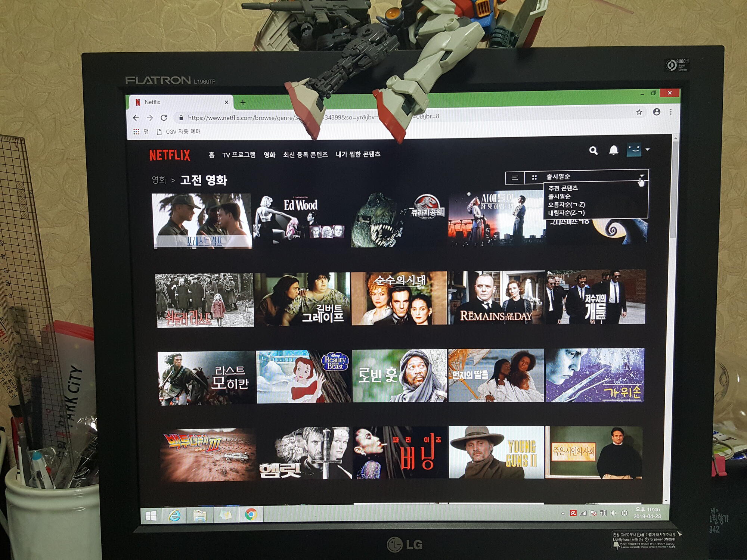This screenshot has width=747, height=560.
Task: Open a new Chrome tab
Action: (x=243, y=102)
